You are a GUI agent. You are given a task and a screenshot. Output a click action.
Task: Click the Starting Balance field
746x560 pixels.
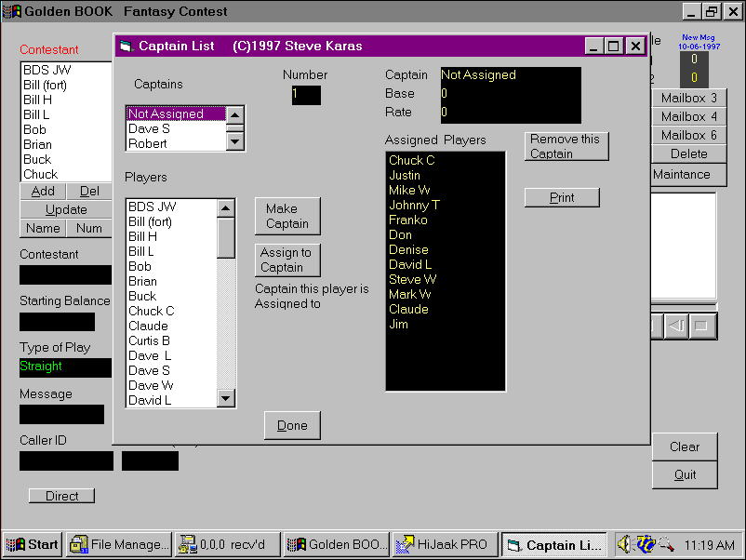click(x=57, y=322)
